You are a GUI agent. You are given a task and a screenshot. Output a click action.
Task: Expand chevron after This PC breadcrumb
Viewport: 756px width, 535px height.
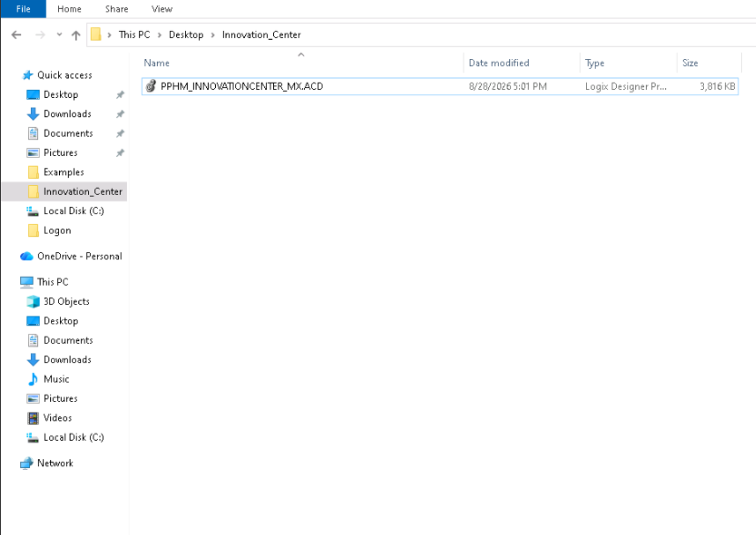159,34
